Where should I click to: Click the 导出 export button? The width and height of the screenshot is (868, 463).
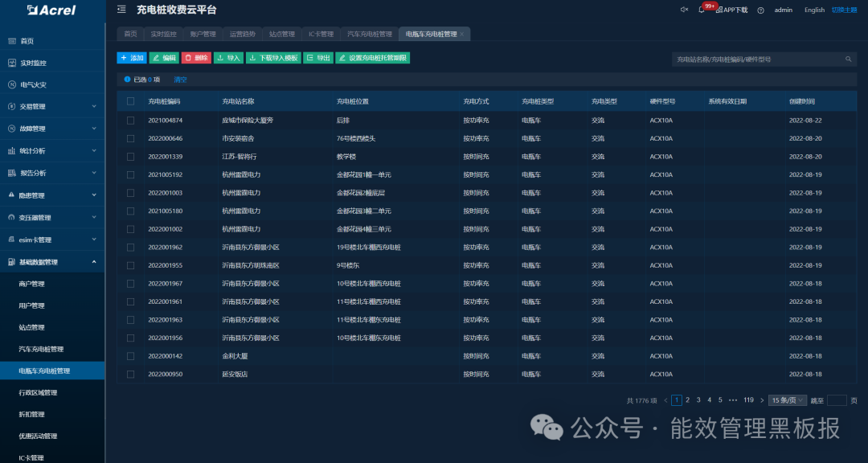[318, 58]
